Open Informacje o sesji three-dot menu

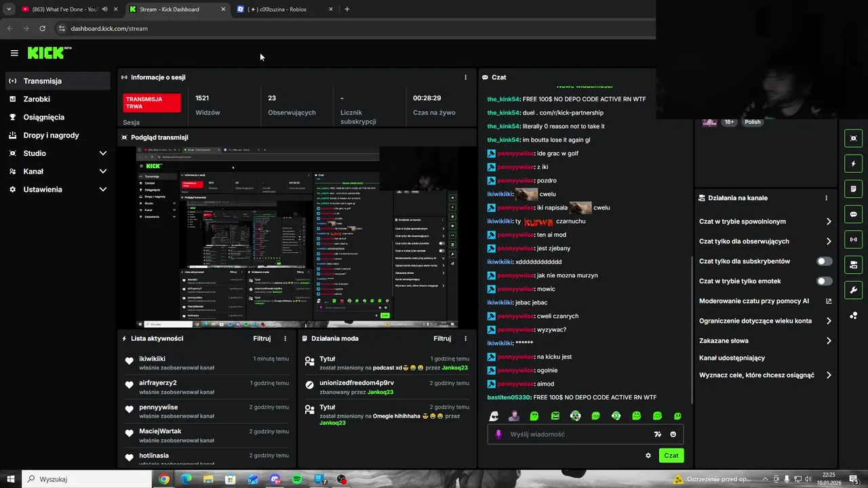[465, 77]
